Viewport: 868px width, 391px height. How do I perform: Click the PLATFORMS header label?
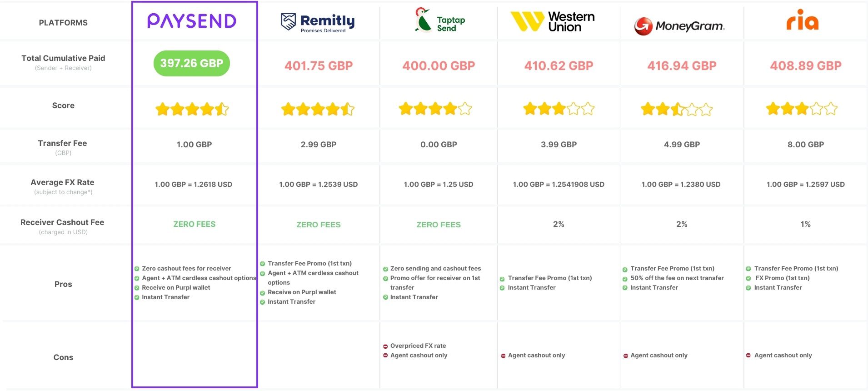pyautogui.click(x=63, y=23)
